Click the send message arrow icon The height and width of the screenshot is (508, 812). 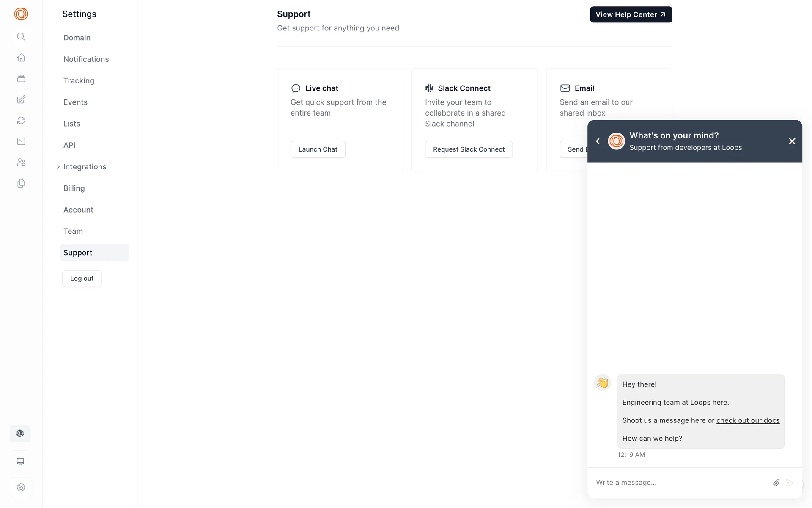(790, 483)
